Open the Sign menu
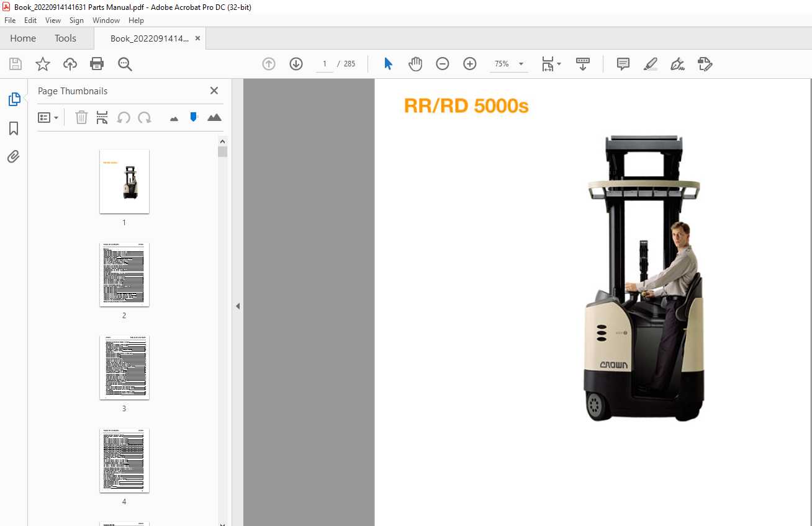This screenshot has width=812, height=526. 76,20
